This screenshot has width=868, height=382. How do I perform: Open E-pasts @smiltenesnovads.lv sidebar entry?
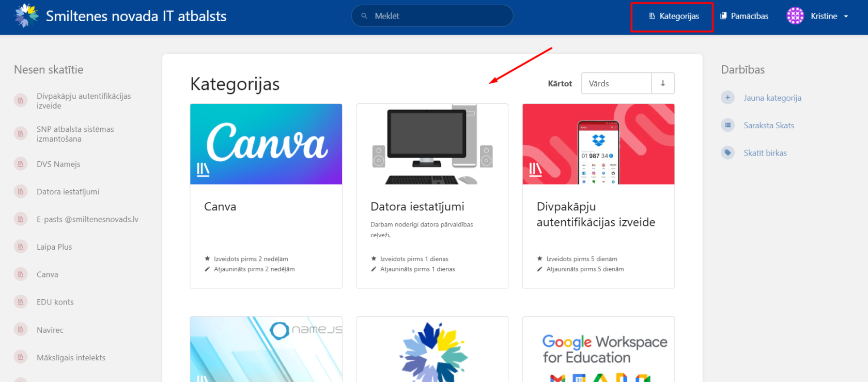(87, 219)
